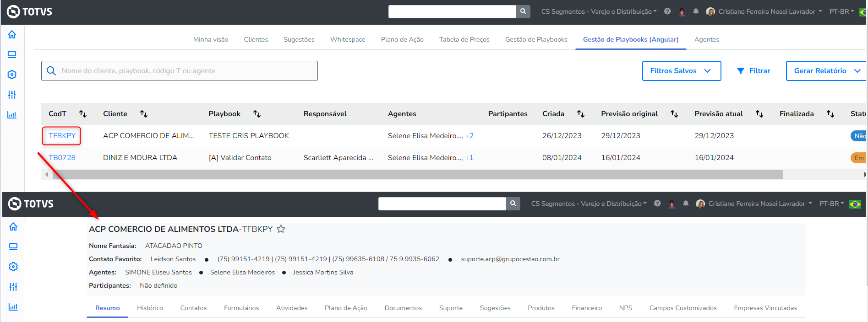The height and width of the screenshot is (322, 868).
Task: Open the sliders icon in lower sidebar
Action: pyautogui.click(x=13, y=287)
